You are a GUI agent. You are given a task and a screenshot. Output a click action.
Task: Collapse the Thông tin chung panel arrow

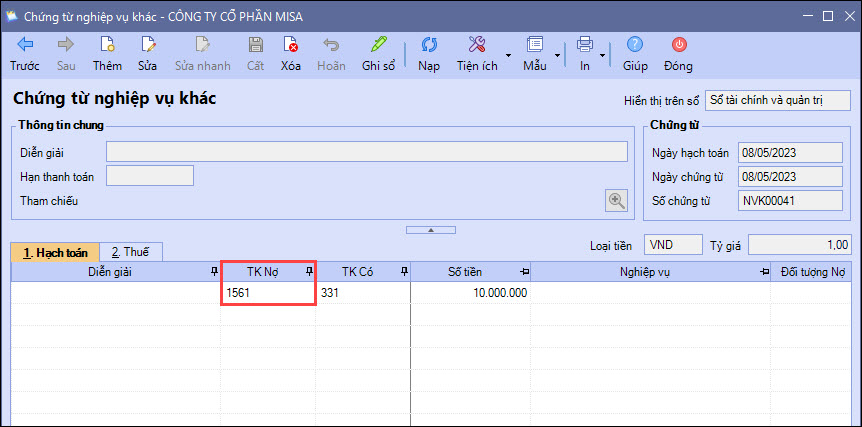point(431,230)
